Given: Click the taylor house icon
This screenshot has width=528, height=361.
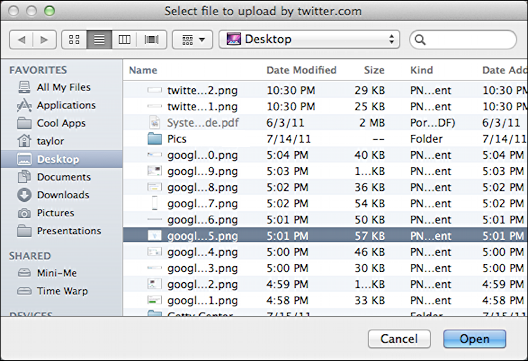Looking at the screenshot, I should [x=24, y=141].
